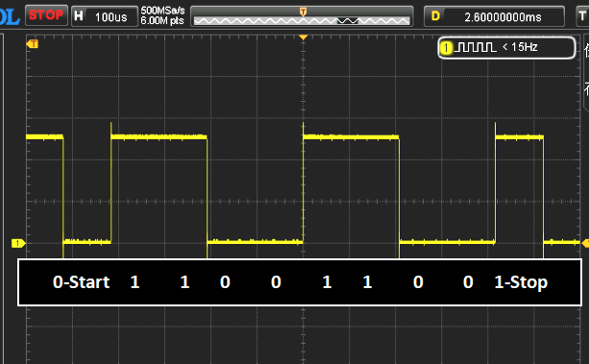Click the channel 1 badge in frequency counter
Viewport: 589px width, 364px height.
coord(446,48)
